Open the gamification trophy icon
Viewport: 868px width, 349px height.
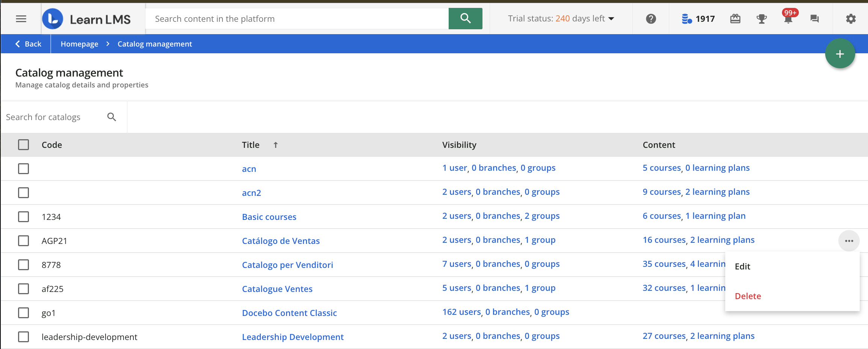coord(762,19)
